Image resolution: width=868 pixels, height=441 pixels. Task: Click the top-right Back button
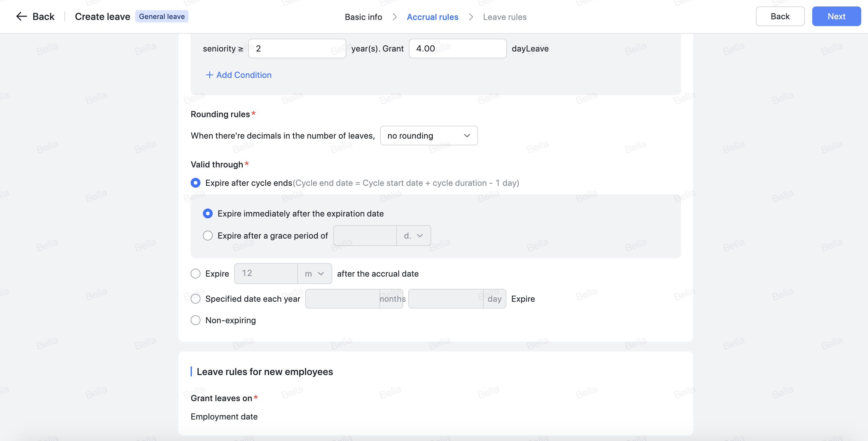click(780, 16)
